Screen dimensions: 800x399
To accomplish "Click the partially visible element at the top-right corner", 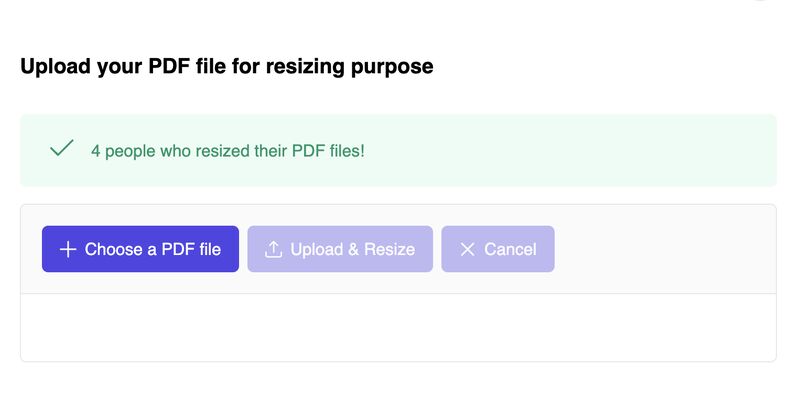I will [x=761, y=1].
